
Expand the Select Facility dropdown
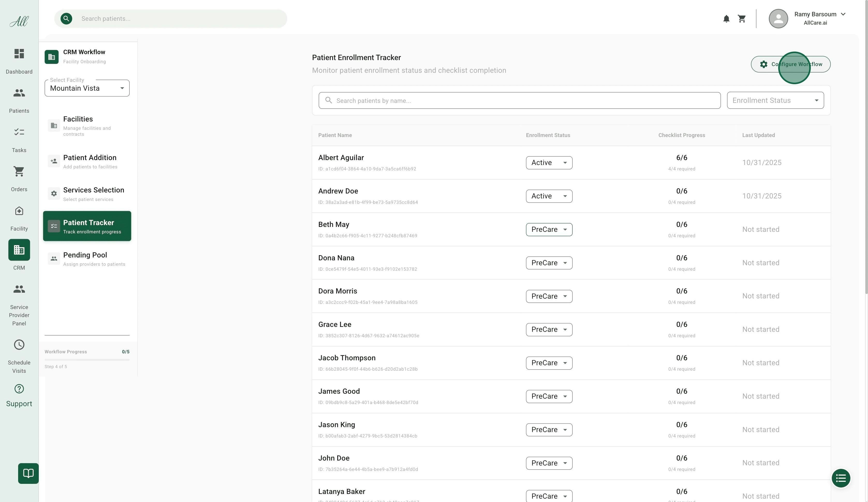click(x=87, y=88)
